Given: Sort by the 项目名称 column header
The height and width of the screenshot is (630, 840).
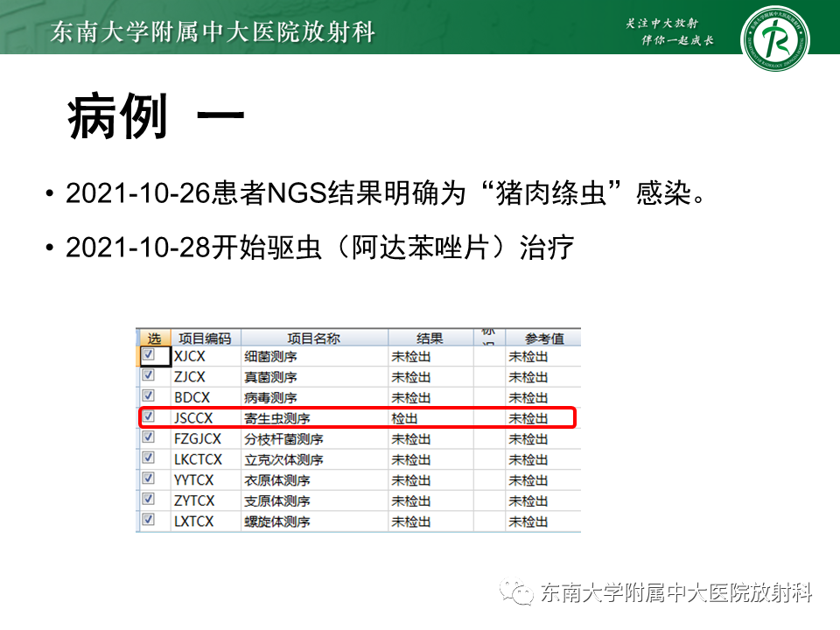Looking at the screenshot, I should tap(314, 338).
